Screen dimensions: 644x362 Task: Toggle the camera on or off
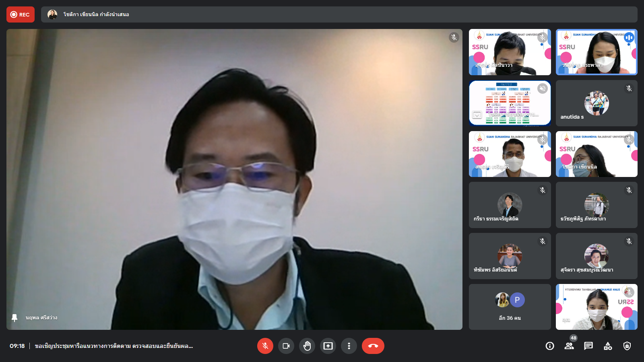tap(286, 346)
